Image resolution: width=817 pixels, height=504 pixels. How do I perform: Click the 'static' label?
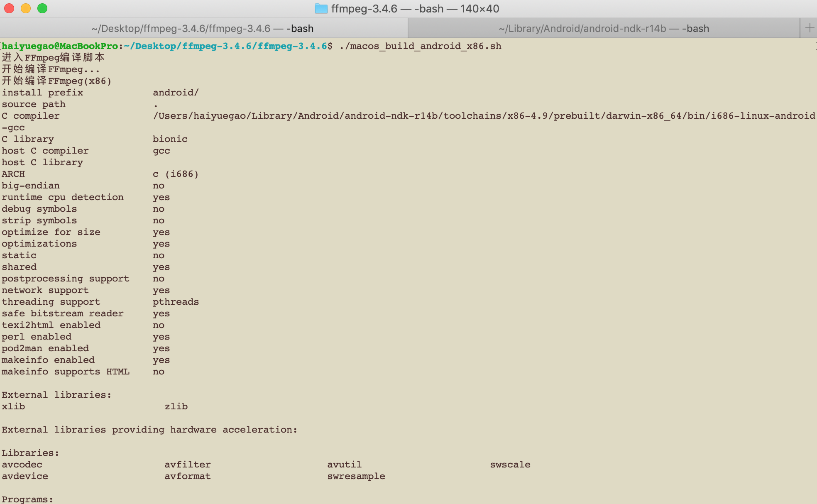pos(19,255)
